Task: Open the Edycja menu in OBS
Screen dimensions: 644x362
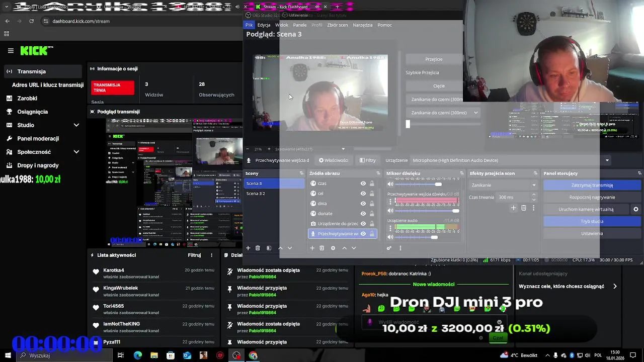Action: click(264, 25)
